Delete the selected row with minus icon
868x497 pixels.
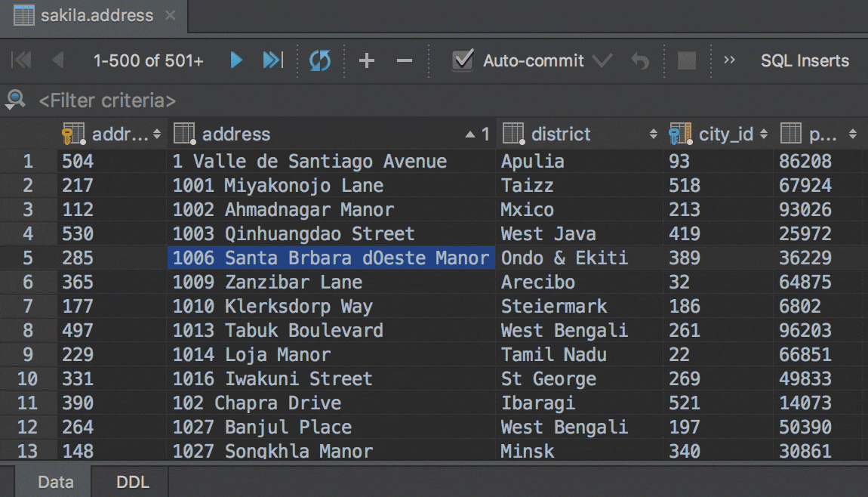tap(405, 60)
